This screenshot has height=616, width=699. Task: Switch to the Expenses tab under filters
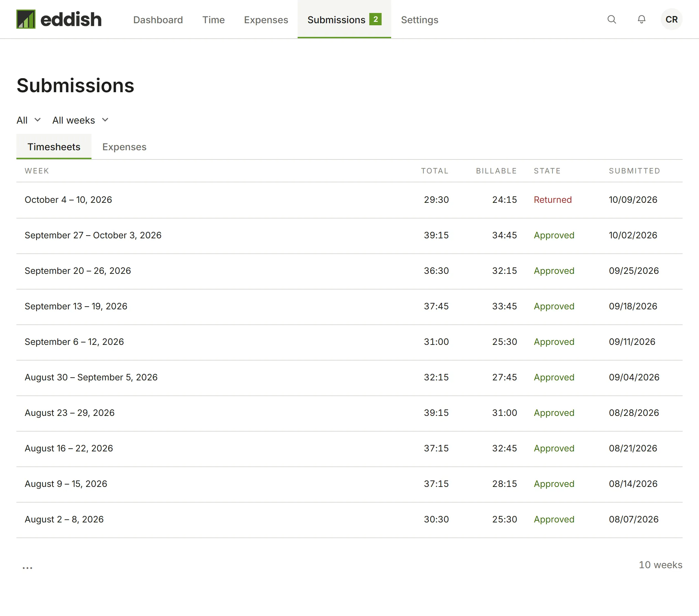tap(124, 146)
